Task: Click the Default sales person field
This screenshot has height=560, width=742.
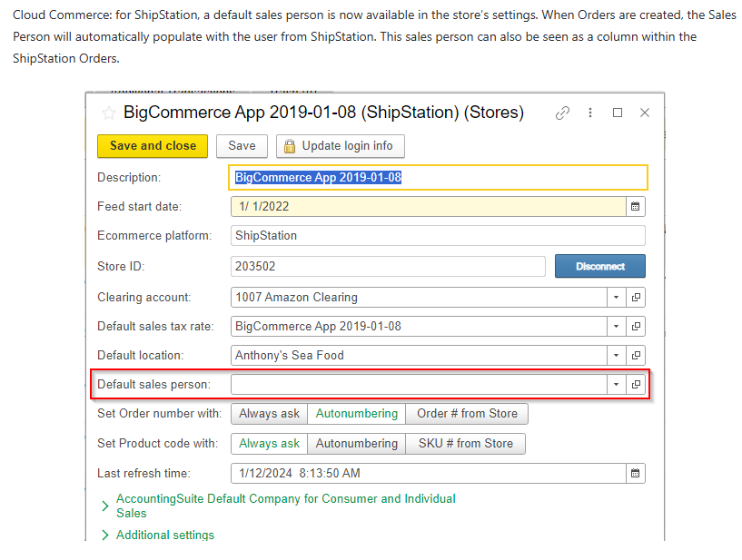Action: tap(419, 385)
